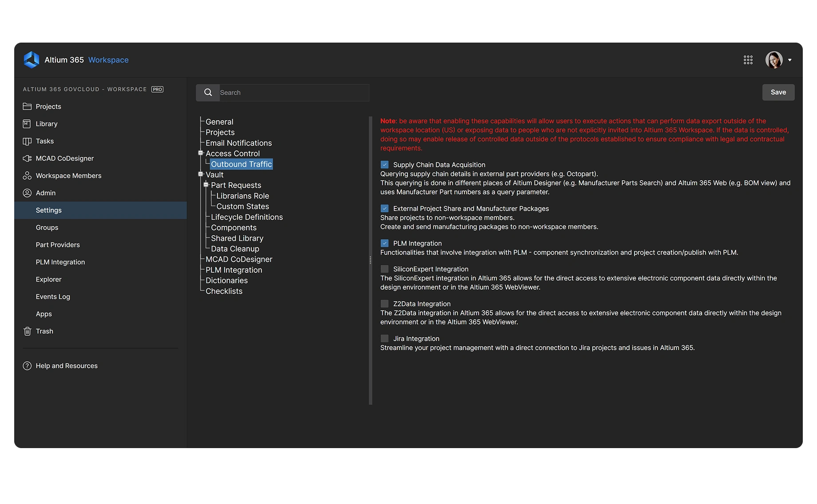Collapse the Access Control tree node
Viewport: 817px width, 504px height.
(x=201, y=153)
